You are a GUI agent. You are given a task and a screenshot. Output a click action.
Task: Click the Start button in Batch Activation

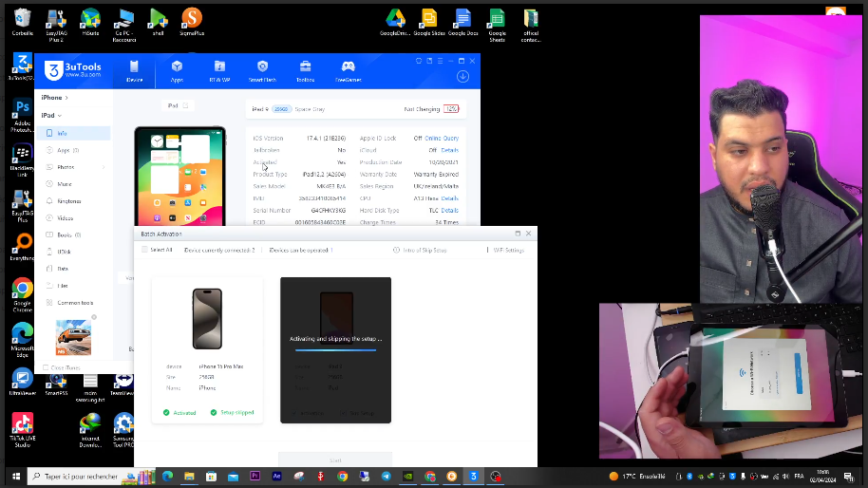point(335,460)
